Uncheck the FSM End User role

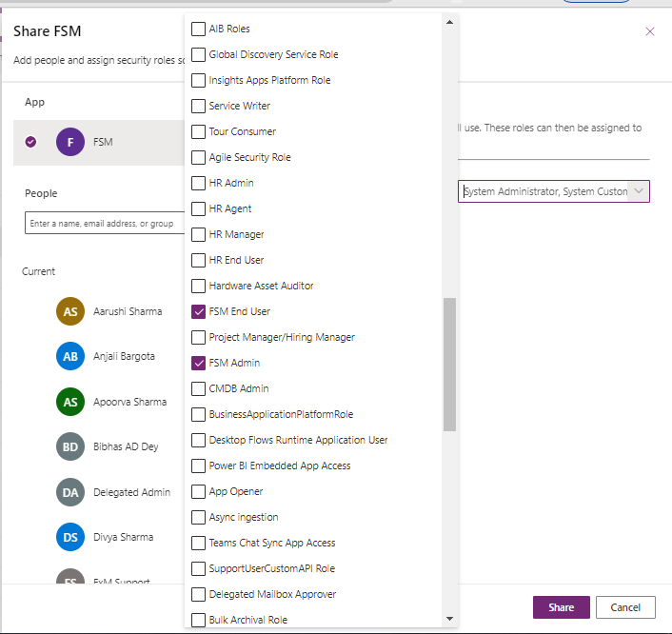click(x=198, y=311)
